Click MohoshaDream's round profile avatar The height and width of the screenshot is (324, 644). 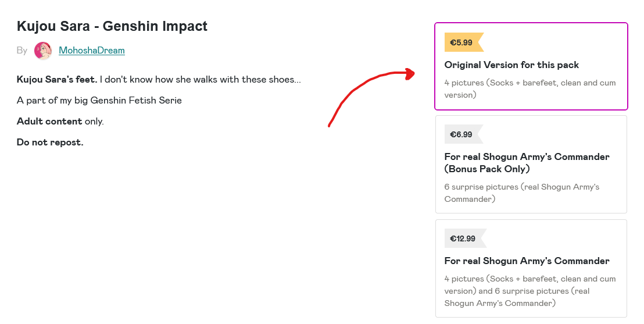click(x=43, y=51)
